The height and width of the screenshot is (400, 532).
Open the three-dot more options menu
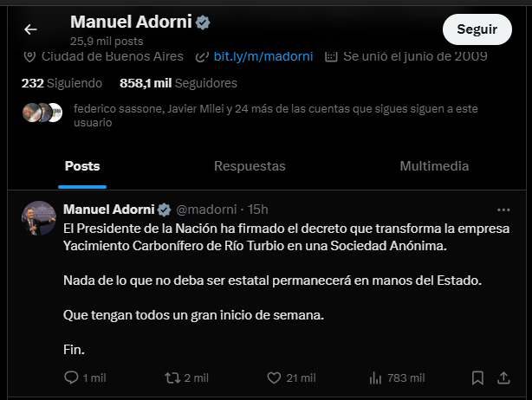pos(503,210)
